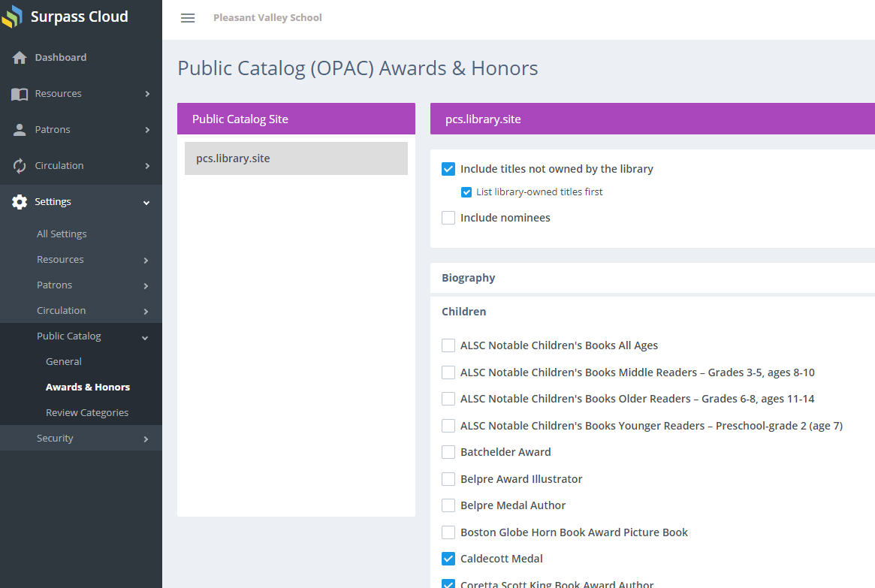Screen dimensions: 875x588
Task: Expand the top-level Circulation menu chevron
Action: point(147,166)
